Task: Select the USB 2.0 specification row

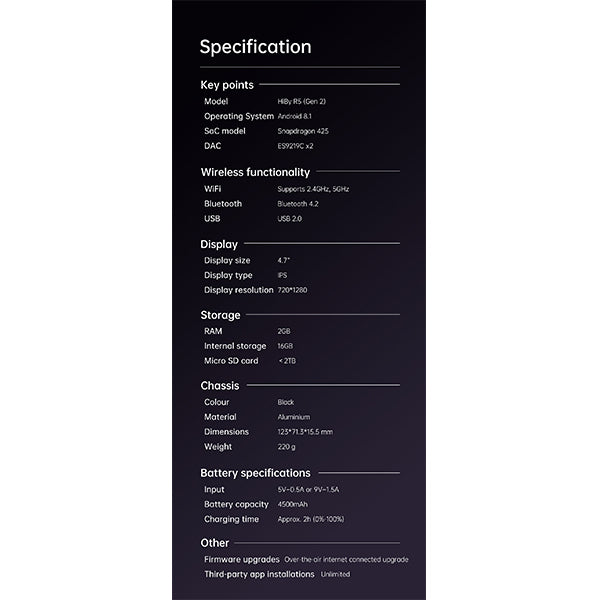Action: (253, 218)
